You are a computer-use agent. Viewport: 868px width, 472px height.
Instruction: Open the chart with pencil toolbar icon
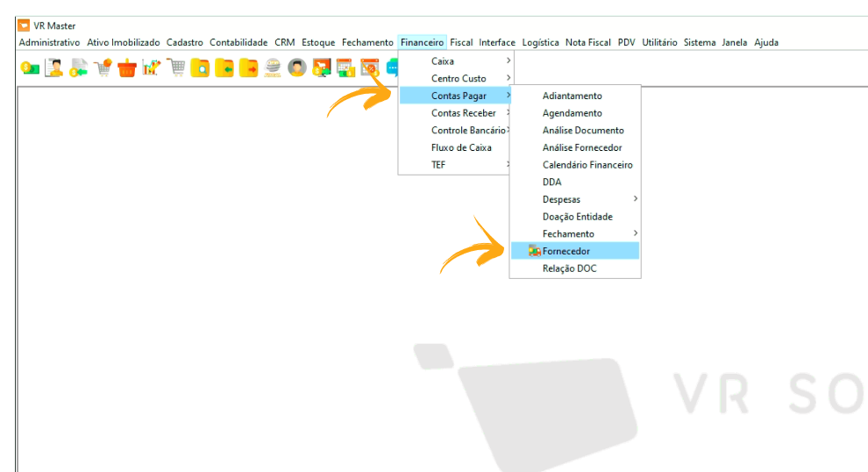152,68
